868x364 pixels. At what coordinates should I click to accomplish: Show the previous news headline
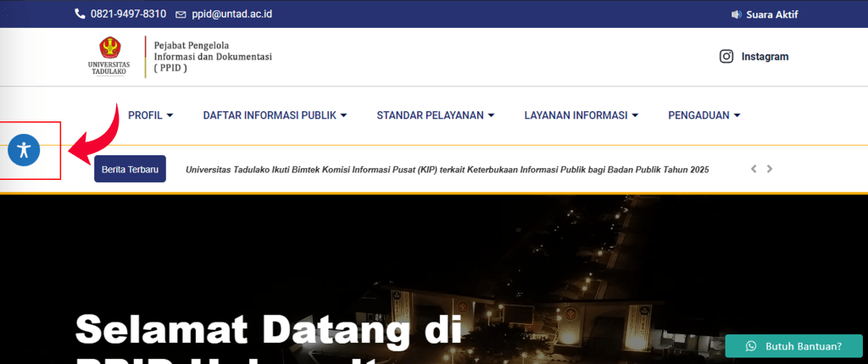[x=754, y=169]
